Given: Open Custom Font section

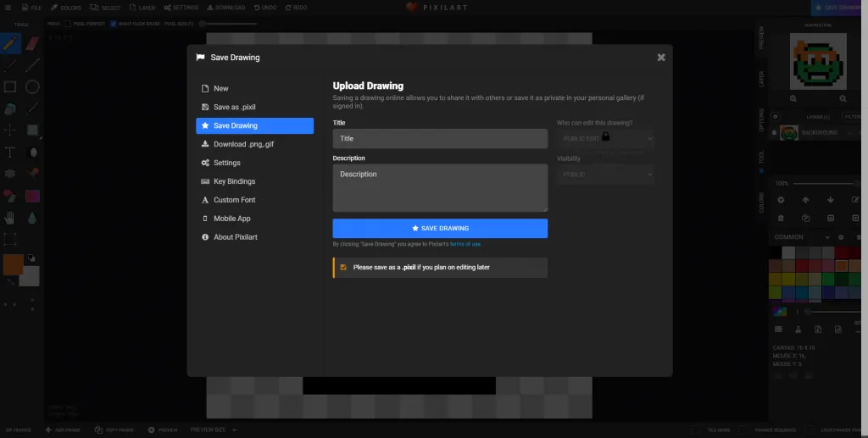Looking at the screenshot, I should [254, 200].
